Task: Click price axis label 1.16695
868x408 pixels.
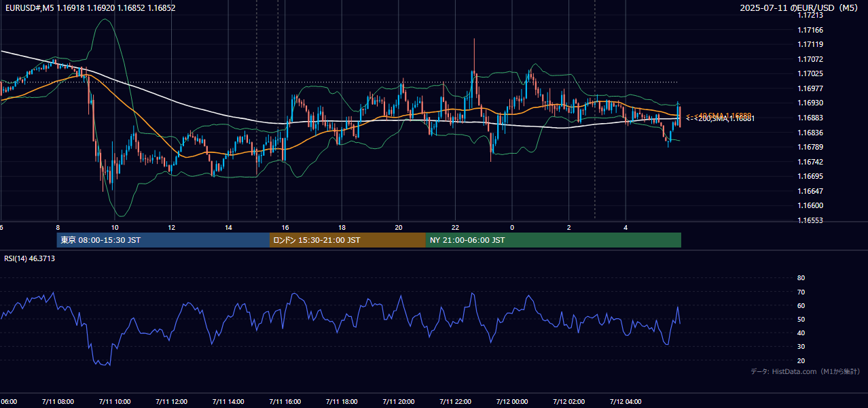Action: click(810, 176)
